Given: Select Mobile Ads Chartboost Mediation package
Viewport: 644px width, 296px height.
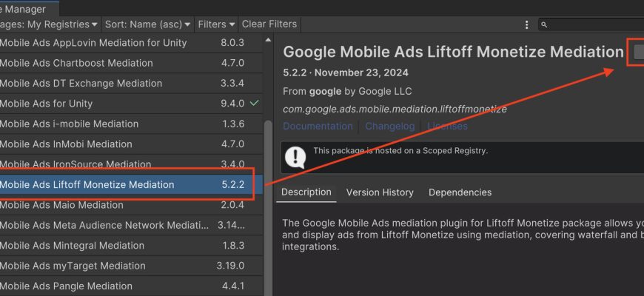Looking at the screenshot, I should pyautogui.click(x=131, y=63).
